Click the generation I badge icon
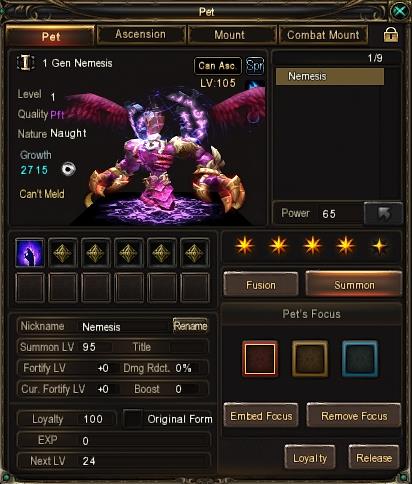Image resolution: width=412 pixels, height=484 pixels. [x=25, y=63]
